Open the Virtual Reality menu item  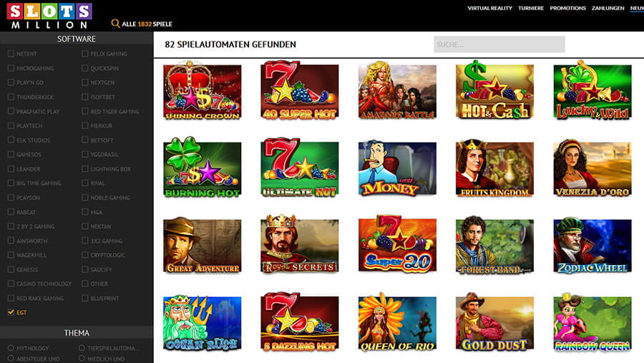coord(489,8)
